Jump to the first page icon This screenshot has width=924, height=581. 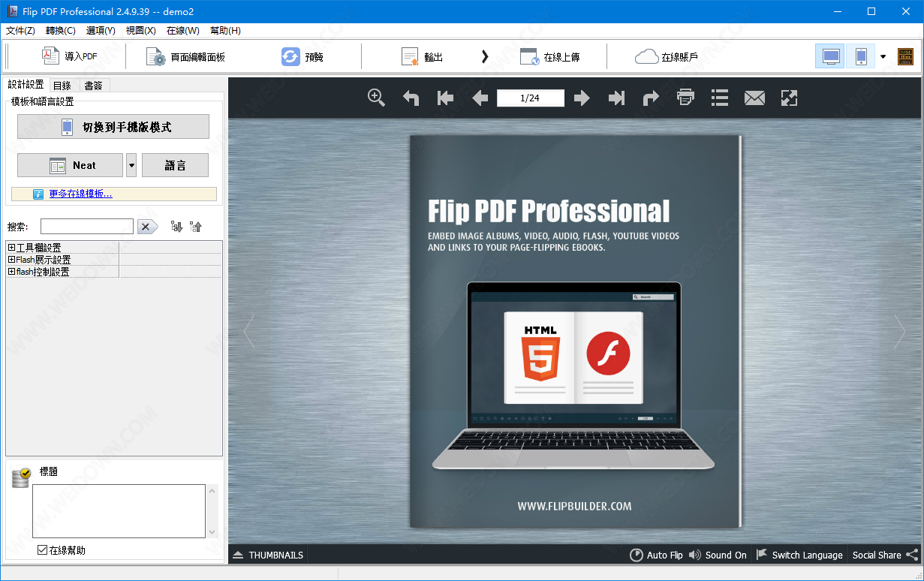coord(445,98)
